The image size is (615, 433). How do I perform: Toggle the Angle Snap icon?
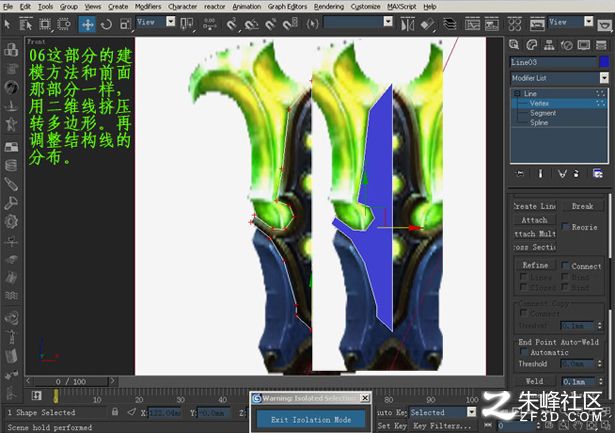(x=251, y=24)
